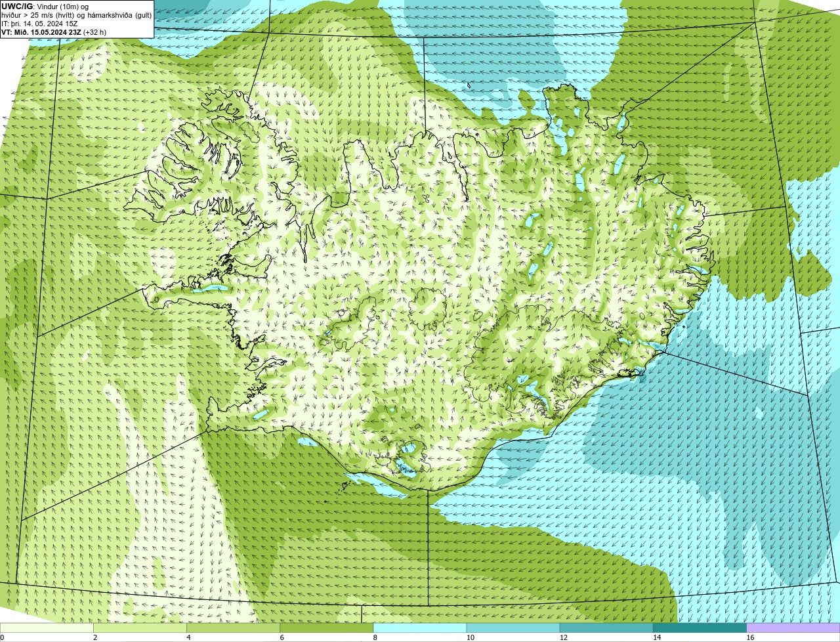
Task: Click the 8–10 m/s pale cyan legend swatch
Action: (x=420, y=628)
